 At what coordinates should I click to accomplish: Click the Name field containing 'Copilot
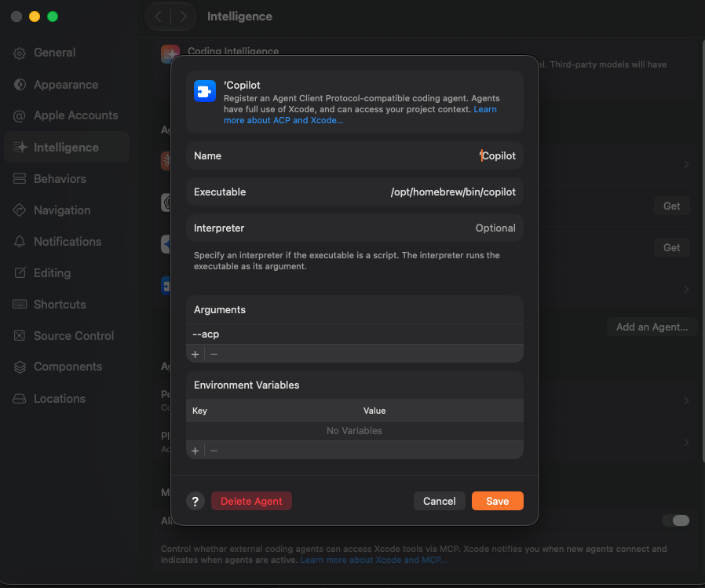click(355, 155)
